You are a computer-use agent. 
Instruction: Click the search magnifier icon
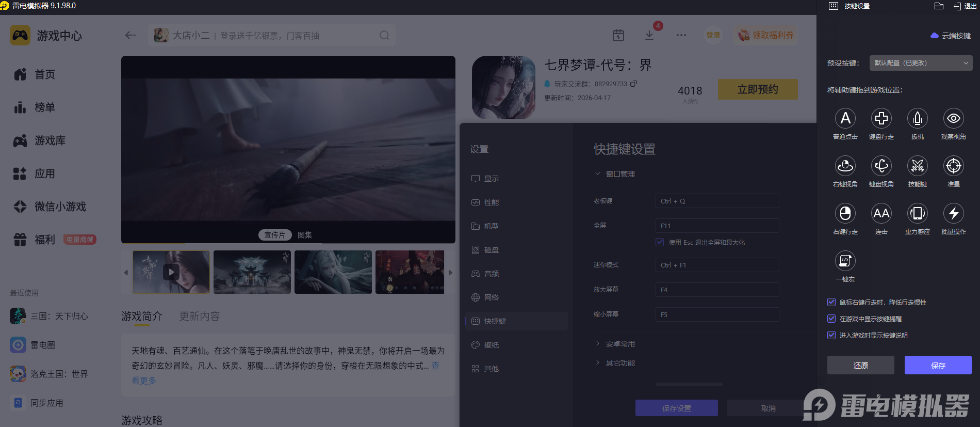coord(384,35)
